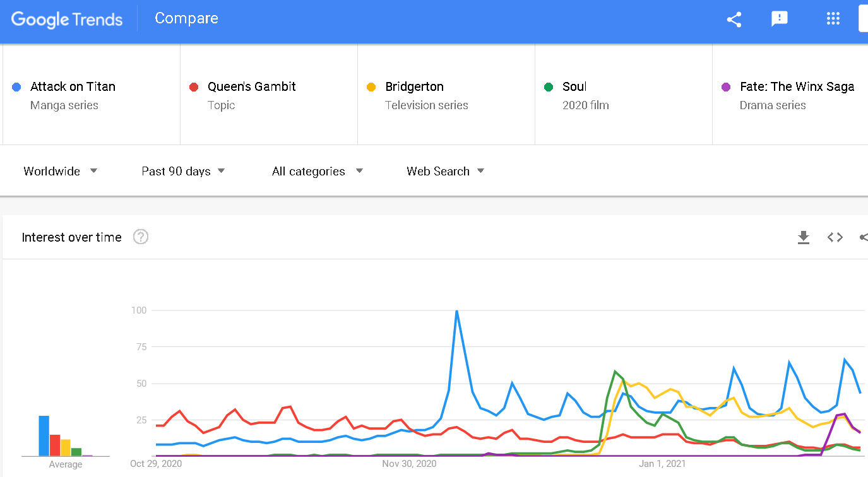This screenshot has height=477, width=868.
Task: Click the Compare header label
Action: pyautogui.click(x=186, y=18)
